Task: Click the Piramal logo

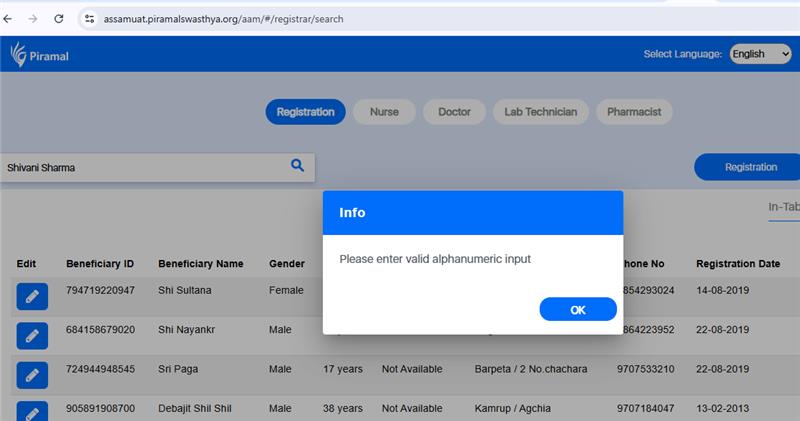Action: [40, 55]
